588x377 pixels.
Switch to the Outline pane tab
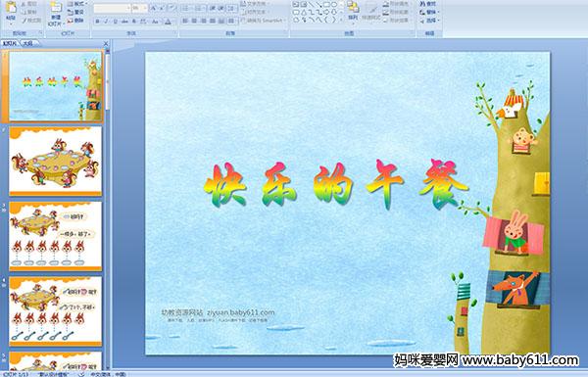(28, 43)
